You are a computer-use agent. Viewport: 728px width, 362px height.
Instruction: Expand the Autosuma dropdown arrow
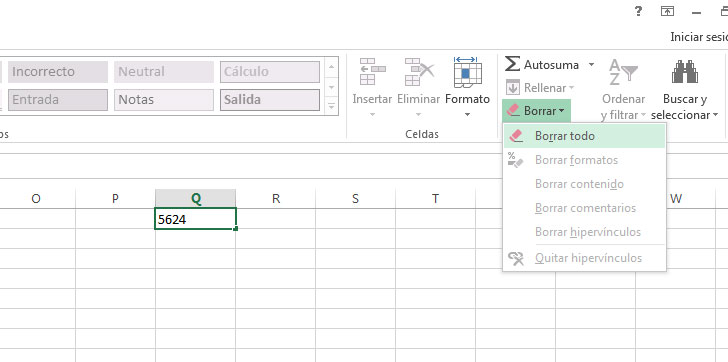pos(591,65)
